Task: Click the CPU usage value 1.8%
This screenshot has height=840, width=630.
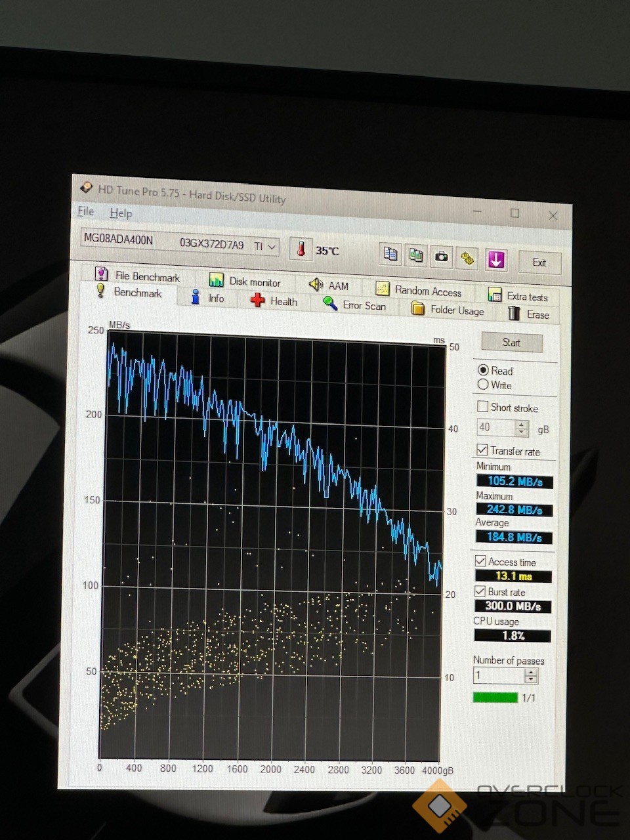Action: 513,635
